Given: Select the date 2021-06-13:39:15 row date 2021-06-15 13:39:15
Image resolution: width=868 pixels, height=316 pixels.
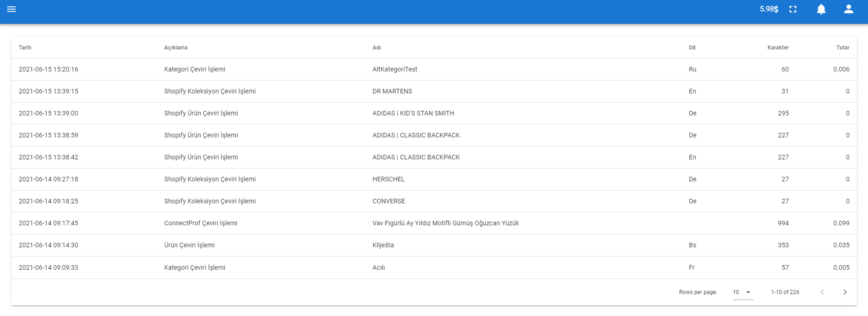Looking at the screenshot, I should 49,92.
